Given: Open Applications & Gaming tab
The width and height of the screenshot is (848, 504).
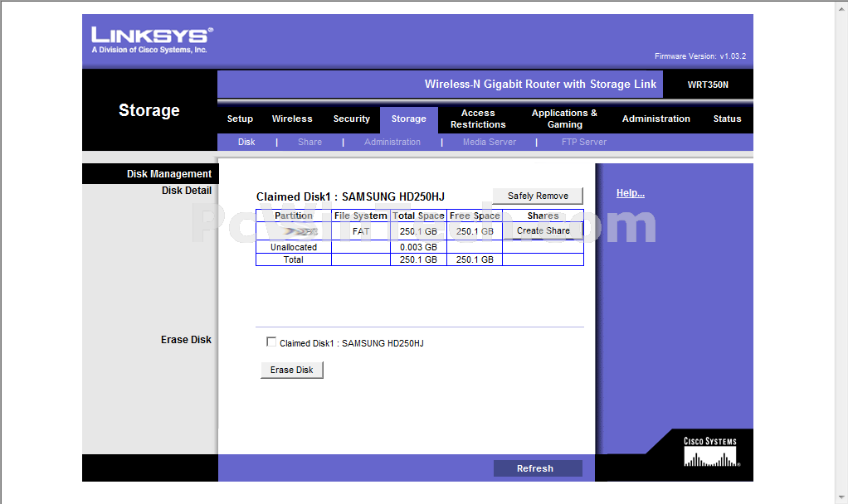Looking at the screenshot, I should tap(564, 119).
